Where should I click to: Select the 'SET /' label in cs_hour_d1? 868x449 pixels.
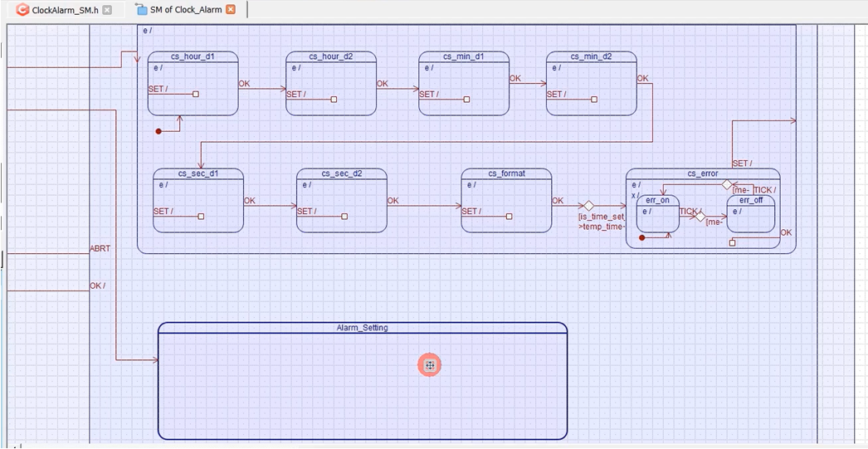158,89
